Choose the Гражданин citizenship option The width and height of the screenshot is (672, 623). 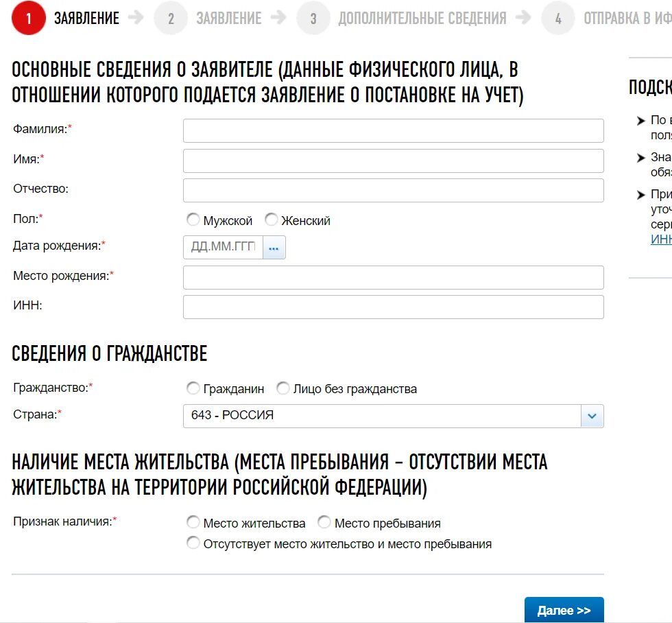(x=193, y=388)
